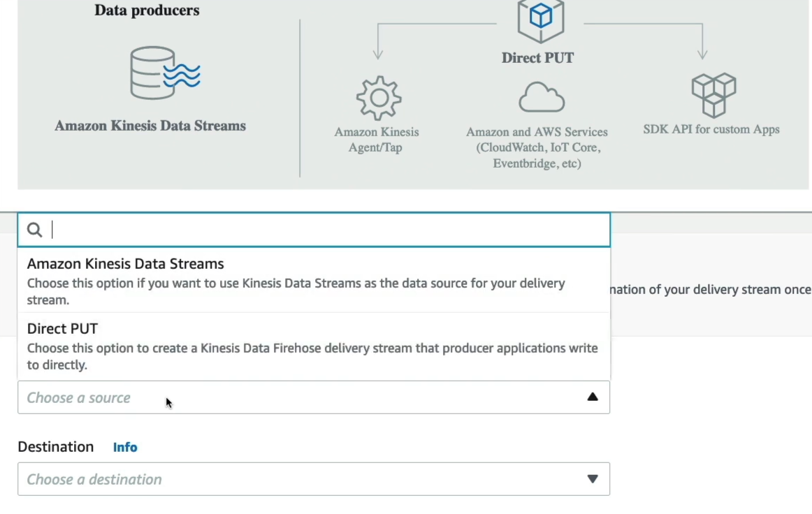Click the Choose a destination down arrow

point(593,479)
